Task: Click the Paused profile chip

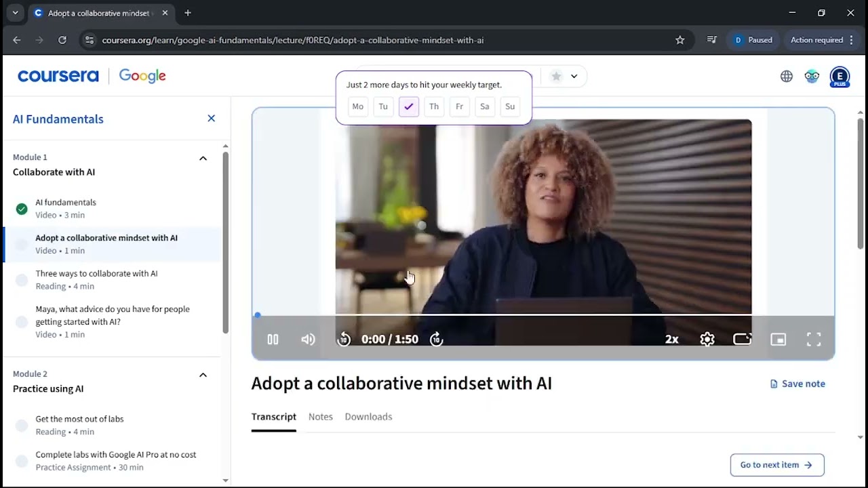Action: tap(753, 40)
